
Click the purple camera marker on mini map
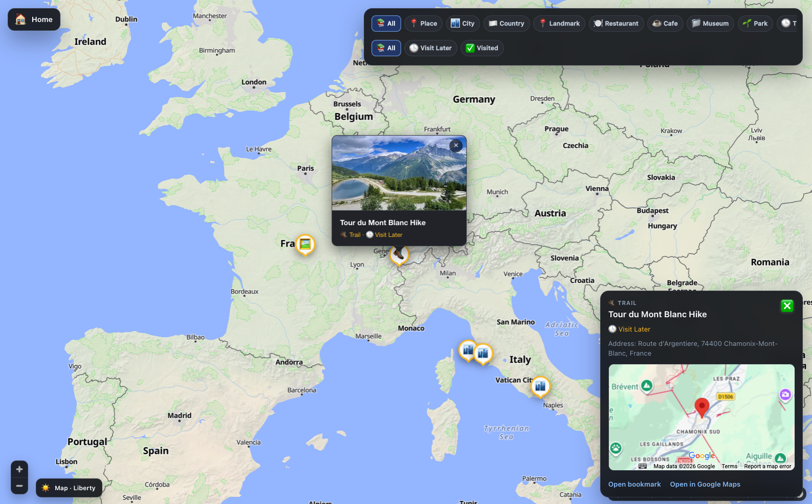(x=785, y=395)
